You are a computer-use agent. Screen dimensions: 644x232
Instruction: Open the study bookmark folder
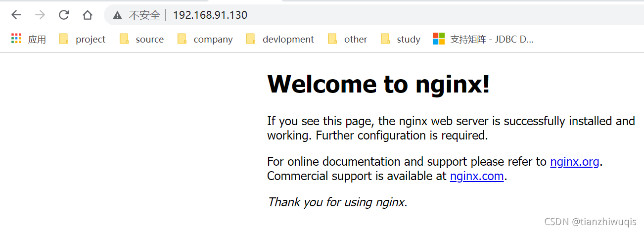[400, 39]
